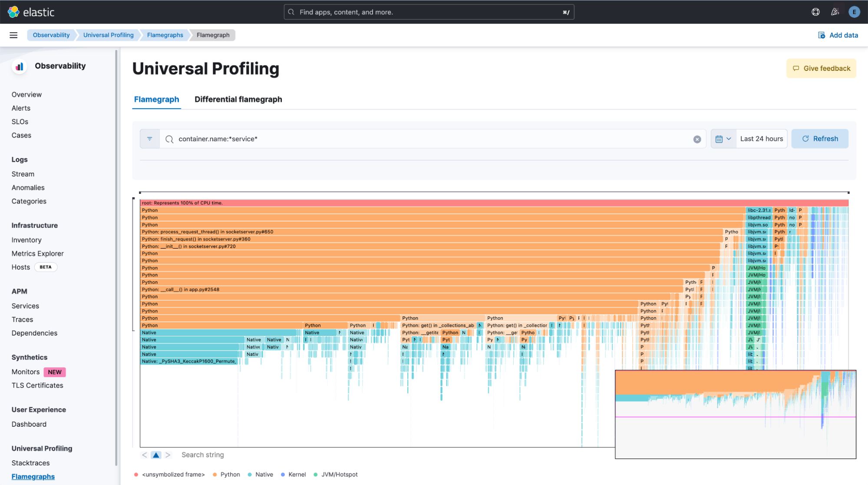The width and height of the screenshot is (868, 485).
Task: Click the Add data button
Action: coord(838,35)
